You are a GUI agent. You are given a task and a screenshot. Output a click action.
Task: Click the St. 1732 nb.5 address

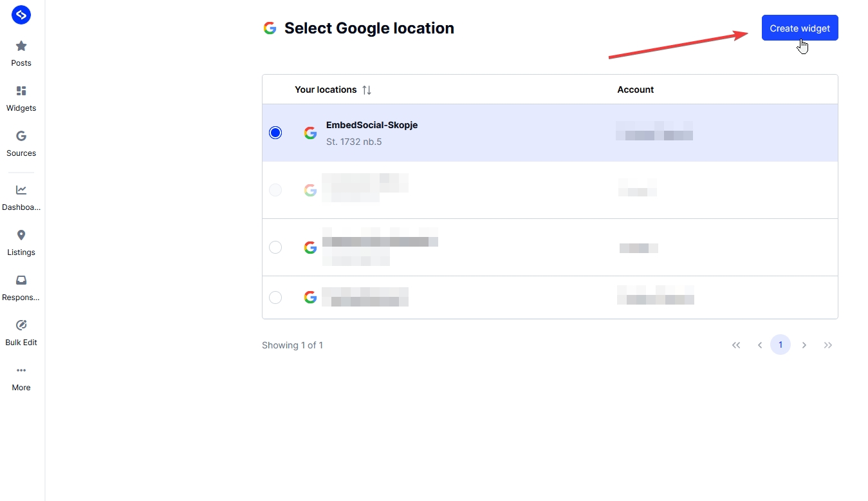354,142
